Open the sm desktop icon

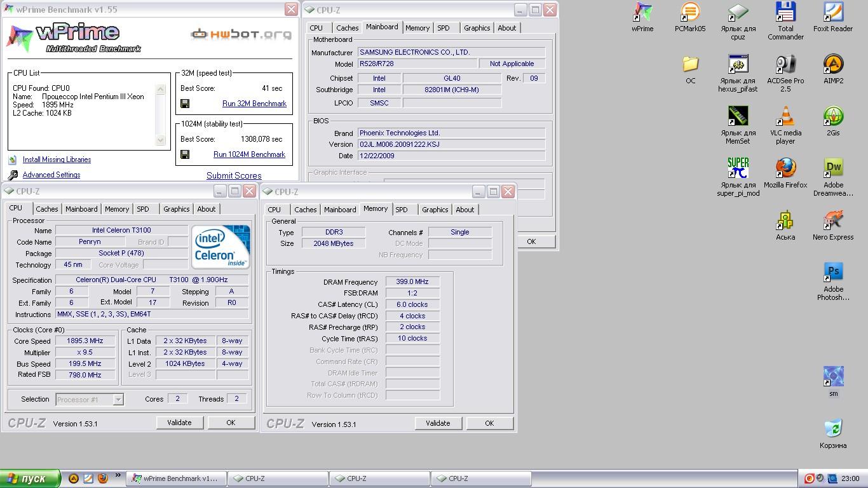833,377
